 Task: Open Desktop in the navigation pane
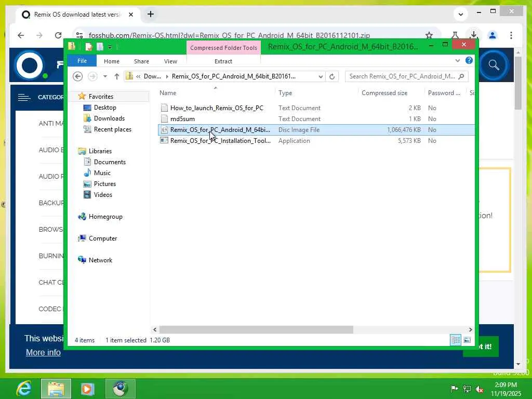(105, 107)
